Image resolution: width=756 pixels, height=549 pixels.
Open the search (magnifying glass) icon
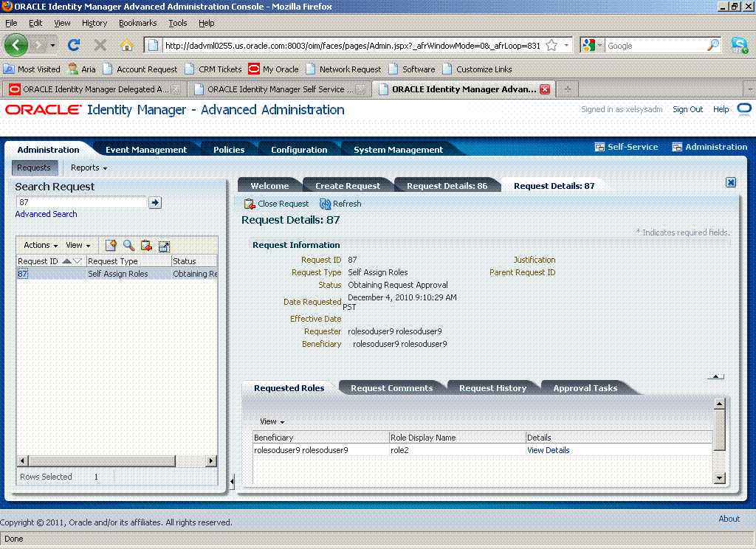(128, 244)
